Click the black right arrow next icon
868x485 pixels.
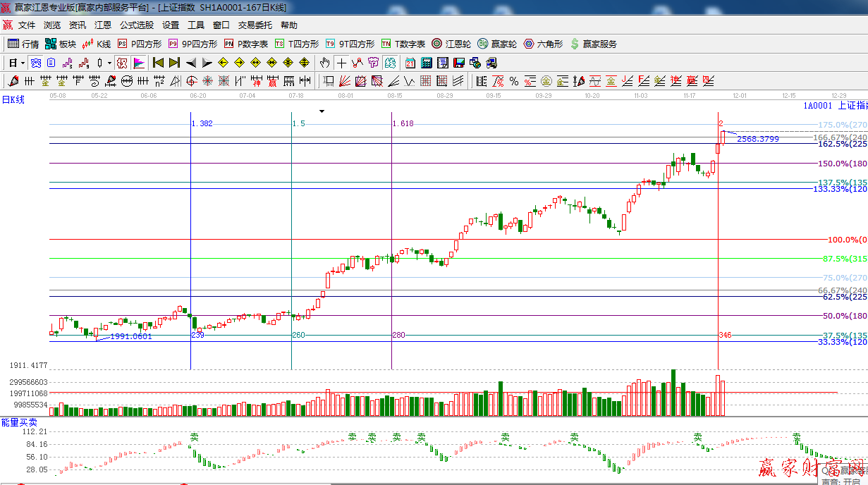click(207, 63)
